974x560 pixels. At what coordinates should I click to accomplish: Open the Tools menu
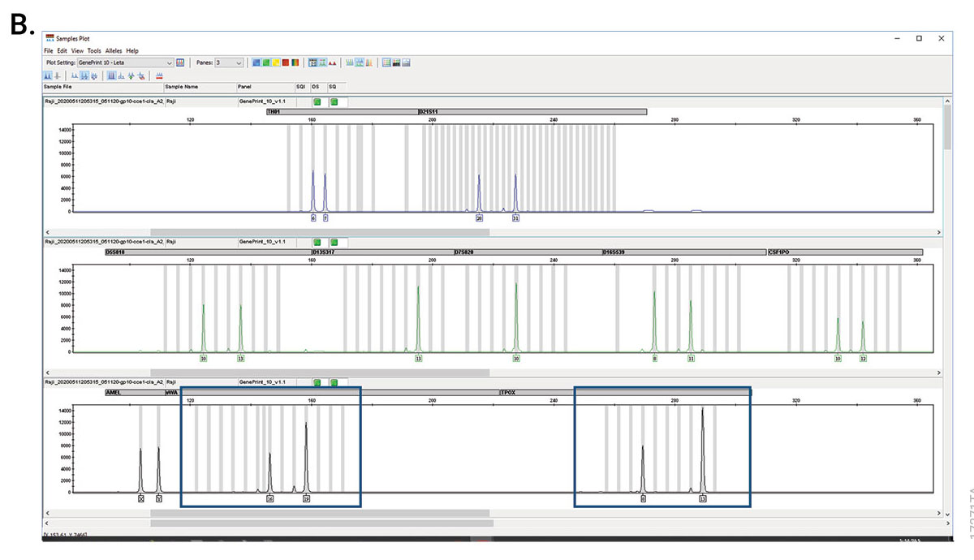(94, 50)
